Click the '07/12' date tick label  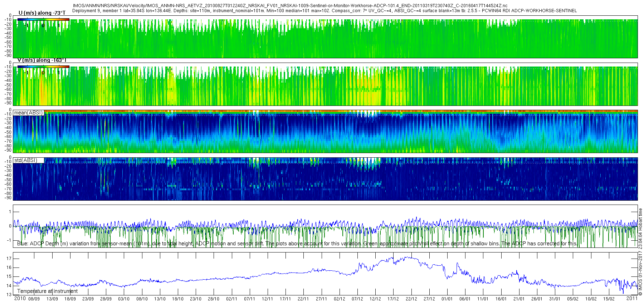tap(357, 299)
